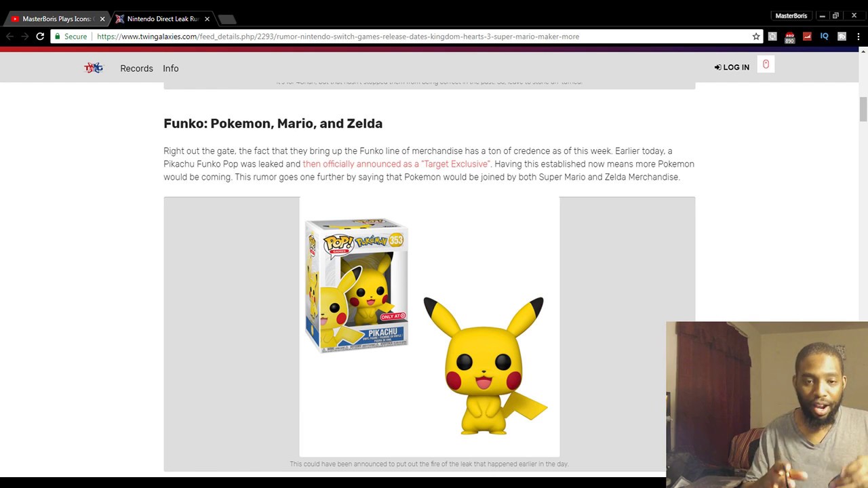The height and width of the screenshot is (488, 868).
Task: Reload the current page
Action: [x=40, y=37]
